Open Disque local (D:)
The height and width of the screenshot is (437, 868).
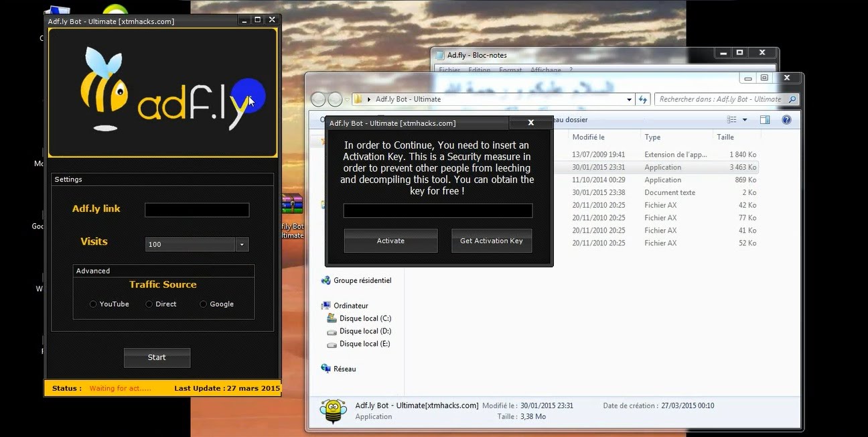365,331
